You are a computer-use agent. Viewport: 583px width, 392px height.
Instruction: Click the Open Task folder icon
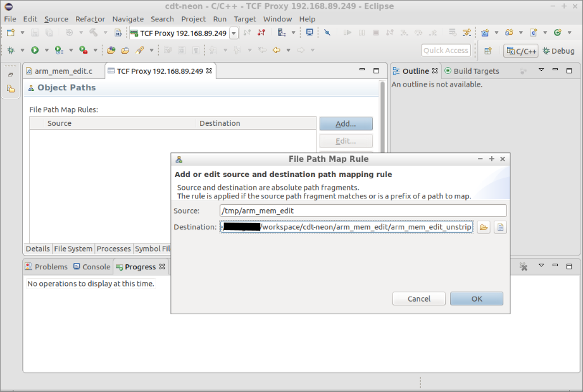click(125, 50)
